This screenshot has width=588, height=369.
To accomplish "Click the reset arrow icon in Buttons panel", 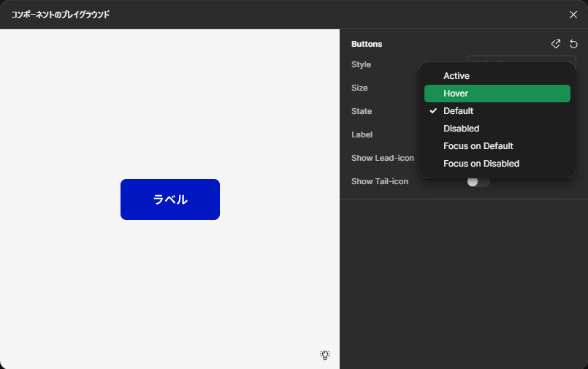I will coord(573,44).
